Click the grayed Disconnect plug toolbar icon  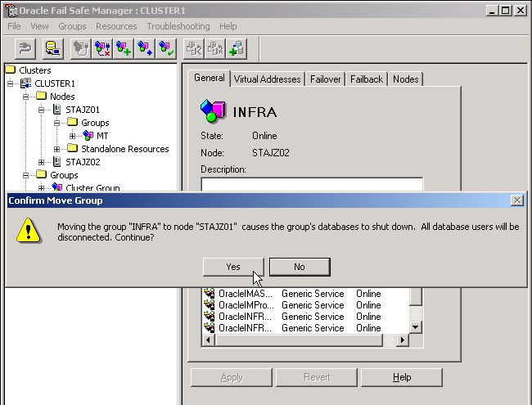coord(25,48)
